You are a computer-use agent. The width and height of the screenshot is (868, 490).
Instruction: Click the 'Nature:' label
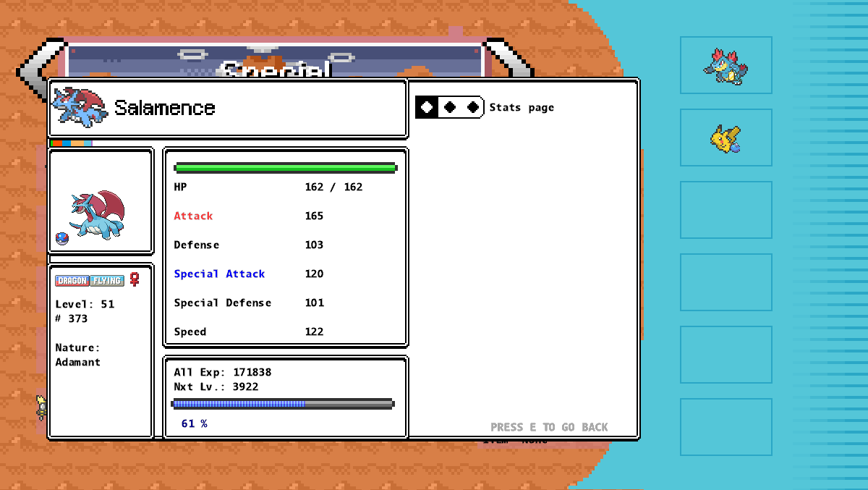click(x=78, y=347)
